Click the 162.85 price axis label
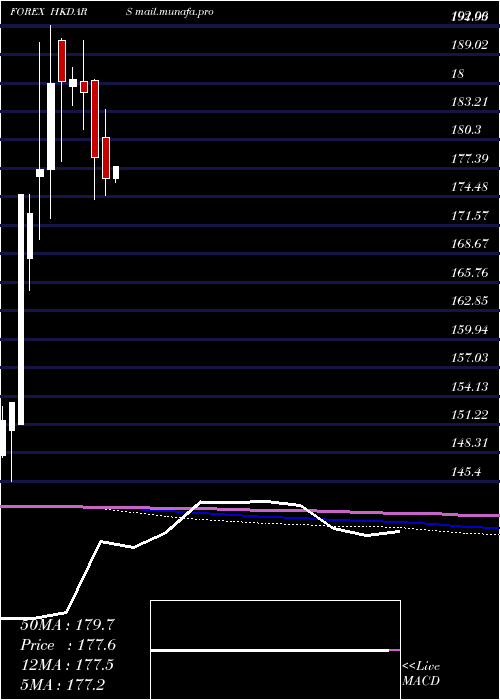Screen dimensions: 500x700 (471, 301)
